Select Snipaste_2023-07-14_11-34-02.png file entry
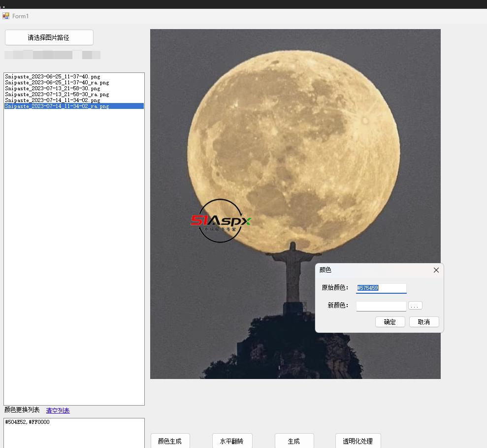This screenshot has width=487, height=448. (x=53, y=101)
